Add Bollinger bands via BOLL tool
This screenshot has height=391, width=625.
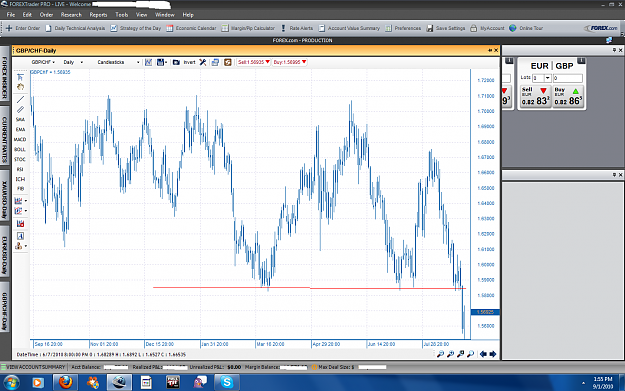20,149
